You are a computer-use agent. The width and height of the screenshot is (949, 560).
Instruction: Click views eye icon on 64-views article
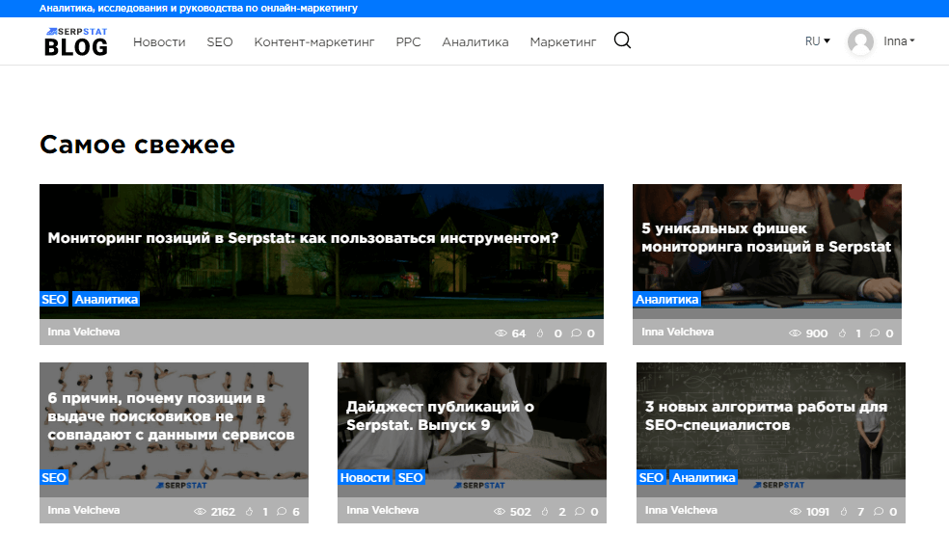501,333
